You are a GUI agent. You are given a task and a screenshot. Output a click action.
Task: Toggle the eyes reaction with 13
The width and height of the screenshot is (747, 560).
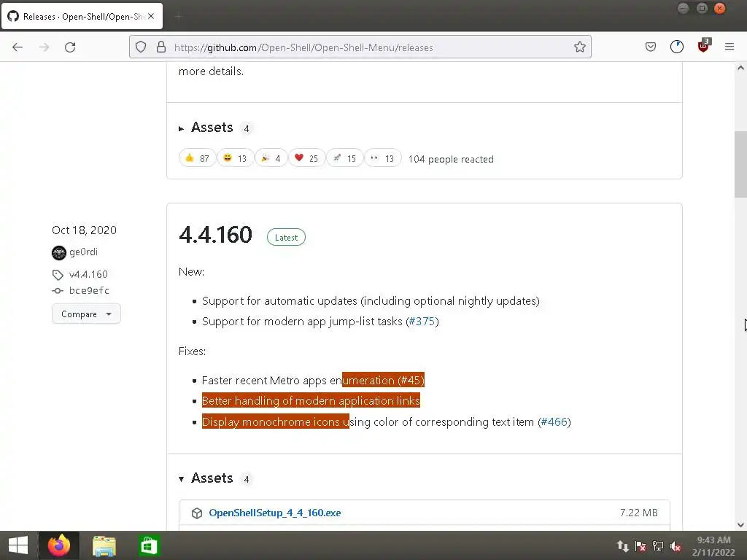(382, 158)
